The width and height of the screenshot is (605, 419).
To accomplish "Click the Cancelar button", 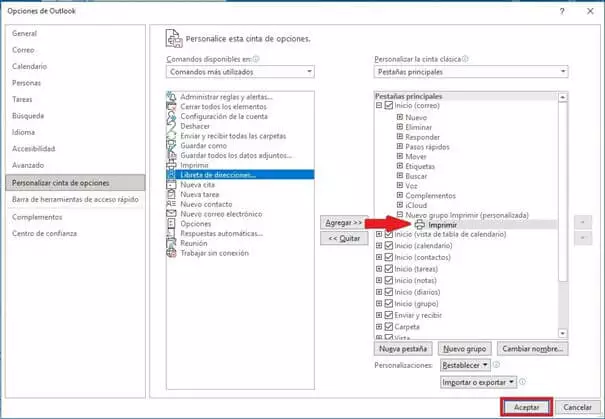I will point(577,407).
